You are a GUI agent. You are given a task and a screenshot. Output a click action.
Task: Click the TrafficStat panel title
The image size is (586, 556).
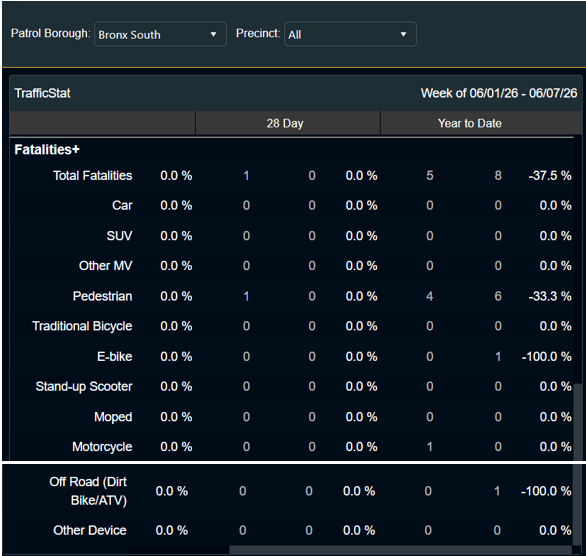[42, 93]
